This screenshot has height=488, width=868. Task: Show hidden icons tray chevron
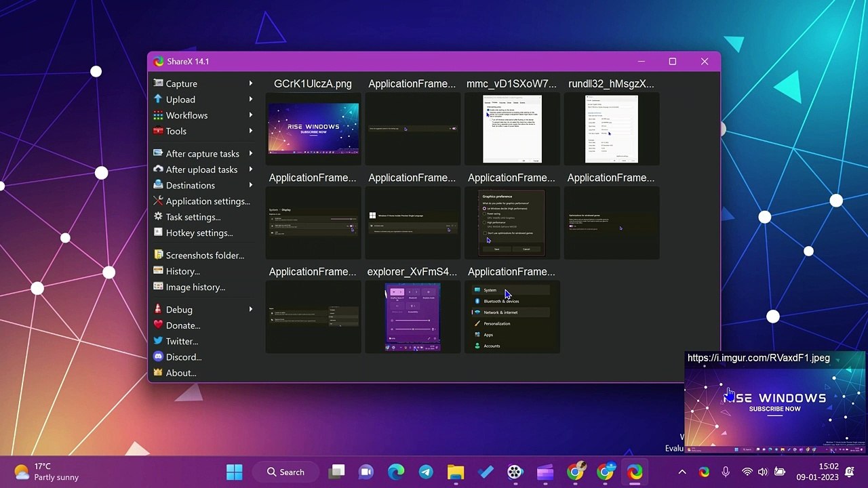point(682,472)
